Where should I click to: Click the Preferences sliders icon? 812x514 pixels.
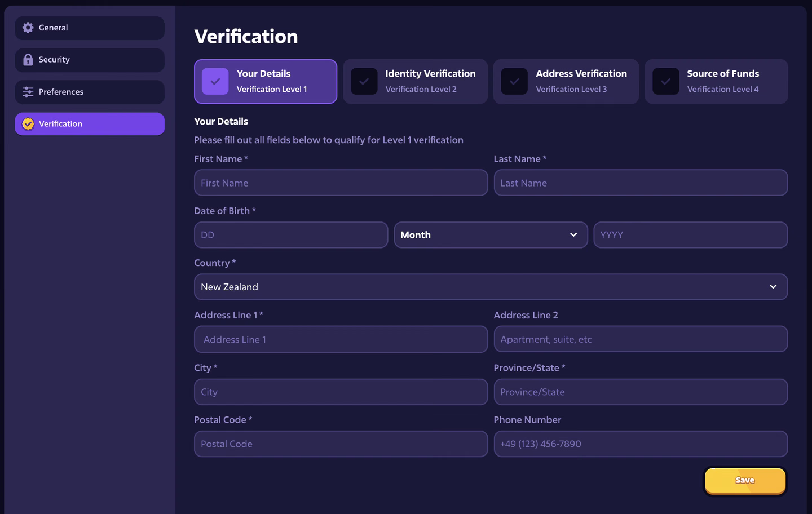28,92
